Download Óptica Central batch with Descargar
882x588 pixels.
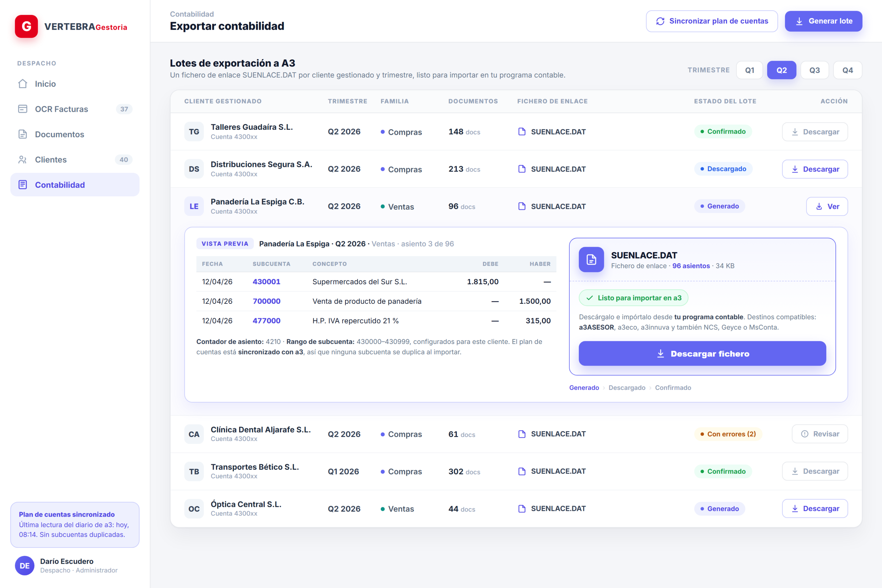[815, 508]
